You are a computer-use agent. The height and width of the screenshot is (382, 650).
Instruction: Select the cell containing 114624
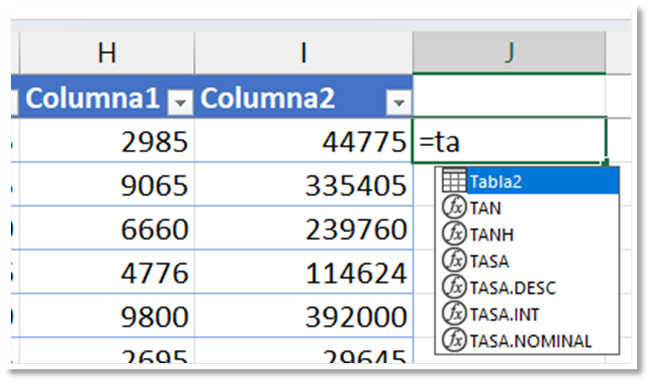(303, 273)
